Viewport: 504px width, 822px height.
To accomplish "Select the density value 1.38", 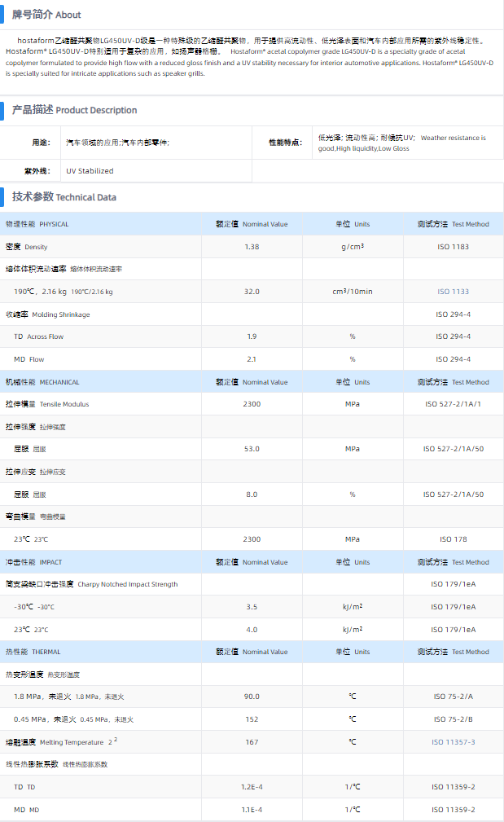I will (x=252, y=247).
